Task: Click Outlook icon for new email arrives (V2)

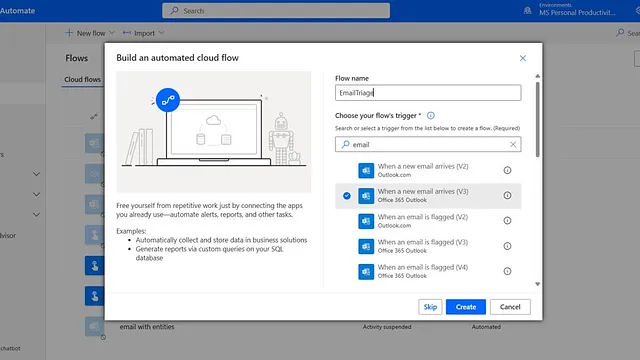Action: pos(366,171)
